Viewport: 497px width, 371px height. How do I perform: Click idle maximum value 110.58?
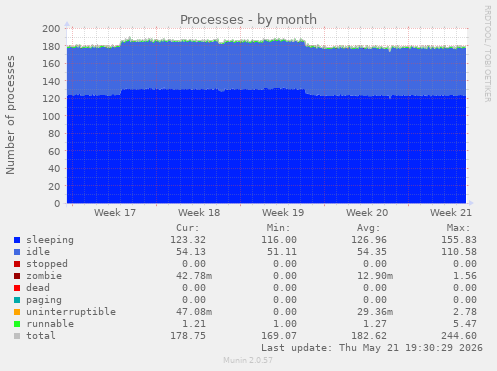[459, 252]
